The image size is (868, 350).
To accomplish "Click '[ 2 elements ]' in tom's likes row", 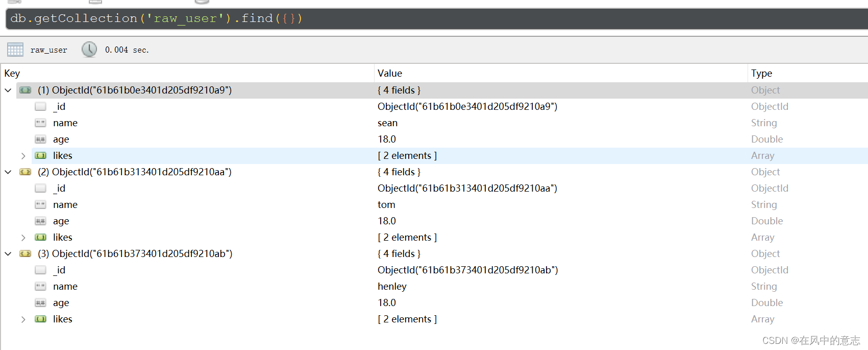I will point(407,238).
